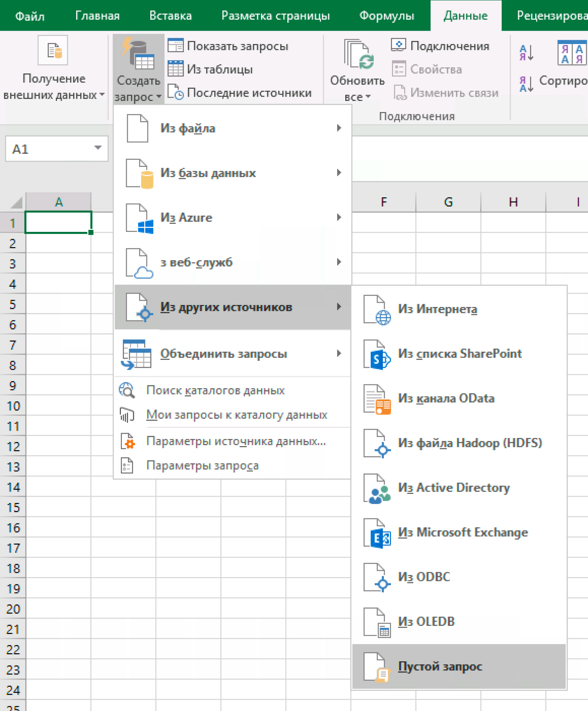The height and width of the screenshot is (711, 588).
Task: Open the Создать запрос dropdown label
Action: click(x=138, y=89)
